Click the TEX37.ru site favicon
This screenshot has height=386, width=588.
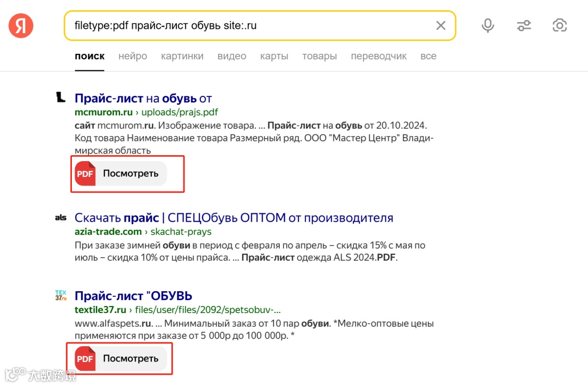coord(61,296)
